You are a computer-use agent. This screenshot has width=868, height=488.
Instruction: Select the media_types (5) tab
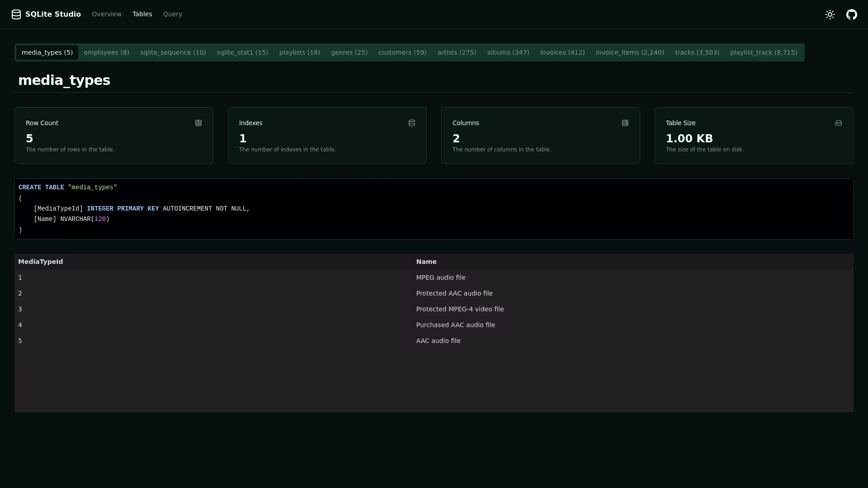tap(47, 52)
